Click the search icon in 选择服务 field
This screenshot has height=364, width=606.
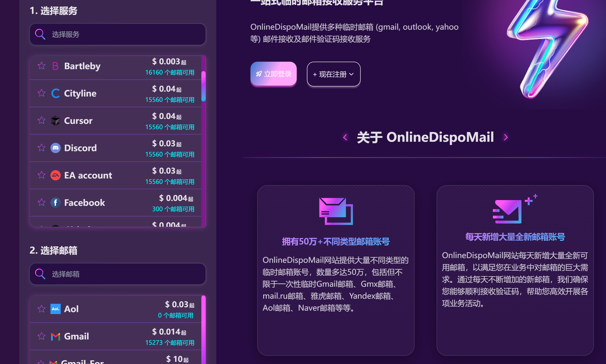40,34
